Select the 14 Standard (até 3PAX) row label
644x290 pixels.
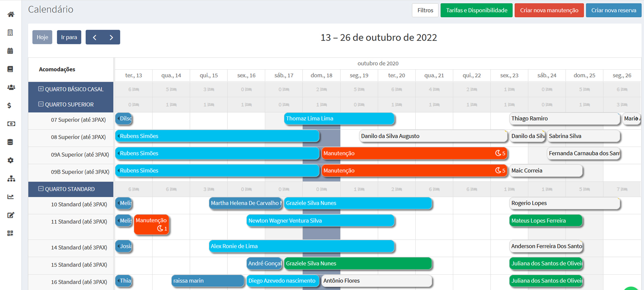[79, 248]
